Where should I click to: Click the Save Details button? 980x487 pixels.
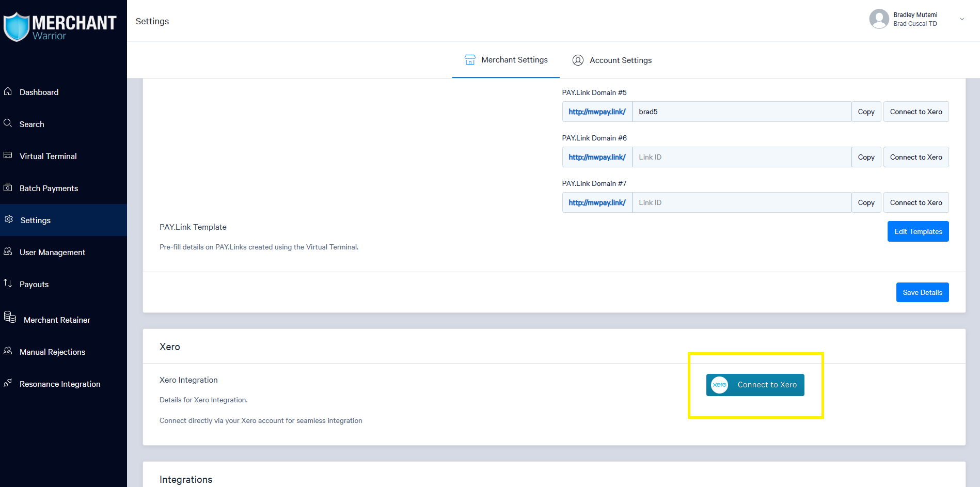[922, 292]
